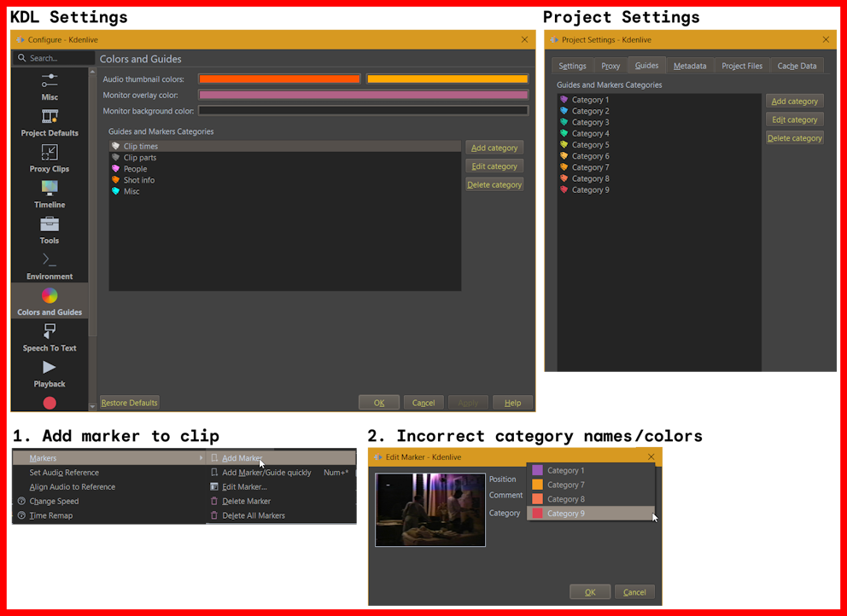Click Help in the Configure dialog
Viewport: 847px width, 616px height.
512,403
